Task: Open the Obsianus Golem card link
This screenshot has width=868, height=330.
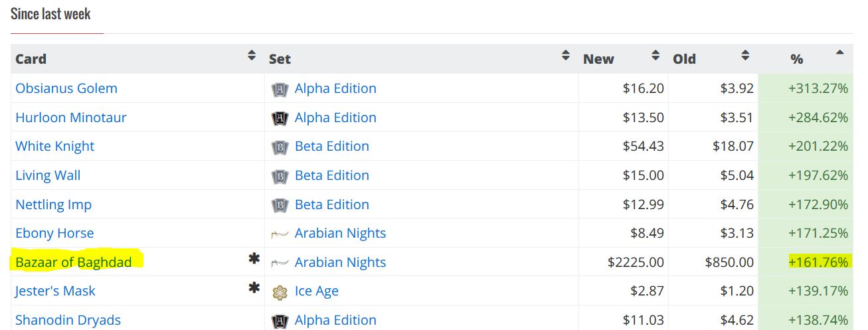Action: coord(66,89)
